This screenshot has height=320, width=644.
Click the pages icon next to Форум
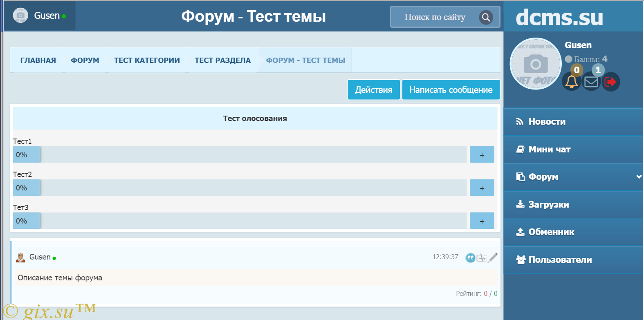coord(520,177)
